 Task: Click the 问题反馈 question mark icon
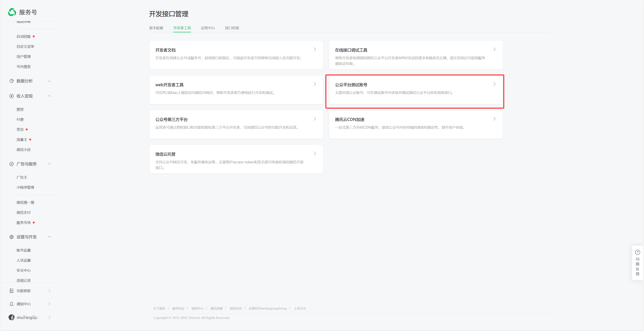tap(638, 252)
